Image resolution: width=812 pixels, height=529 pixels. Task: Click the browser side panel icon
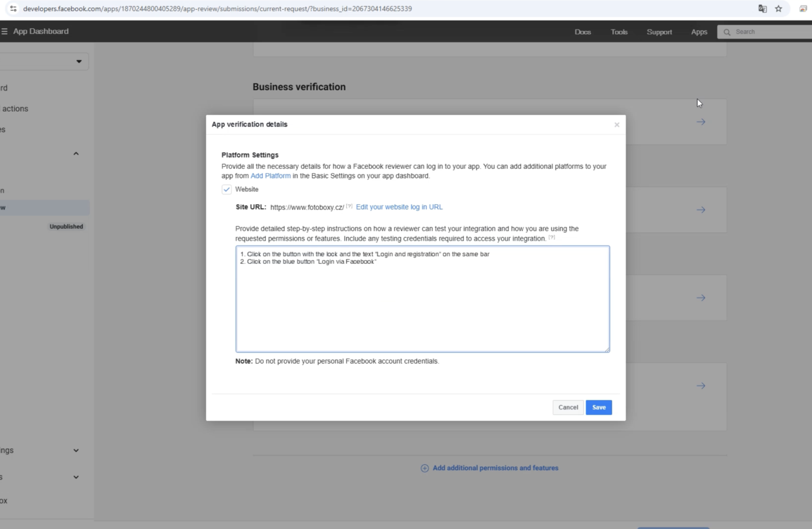click(803, 9)
